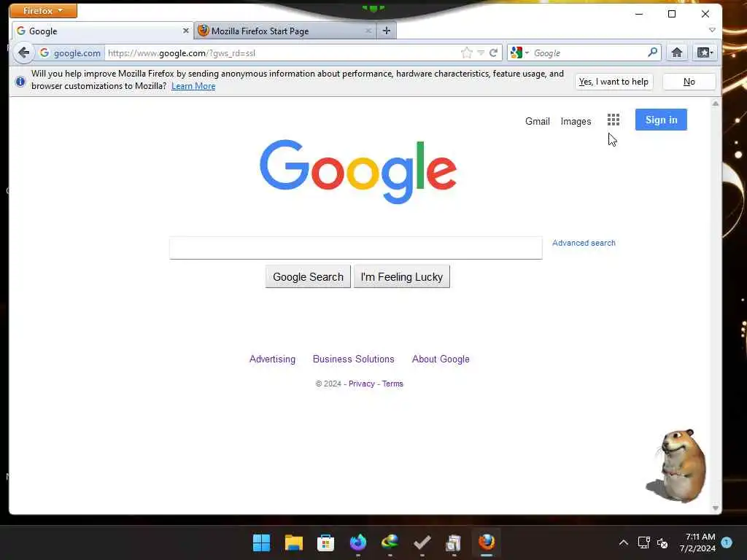Open Images link
This screenshot has height=560, width=747.
point(576,122)
